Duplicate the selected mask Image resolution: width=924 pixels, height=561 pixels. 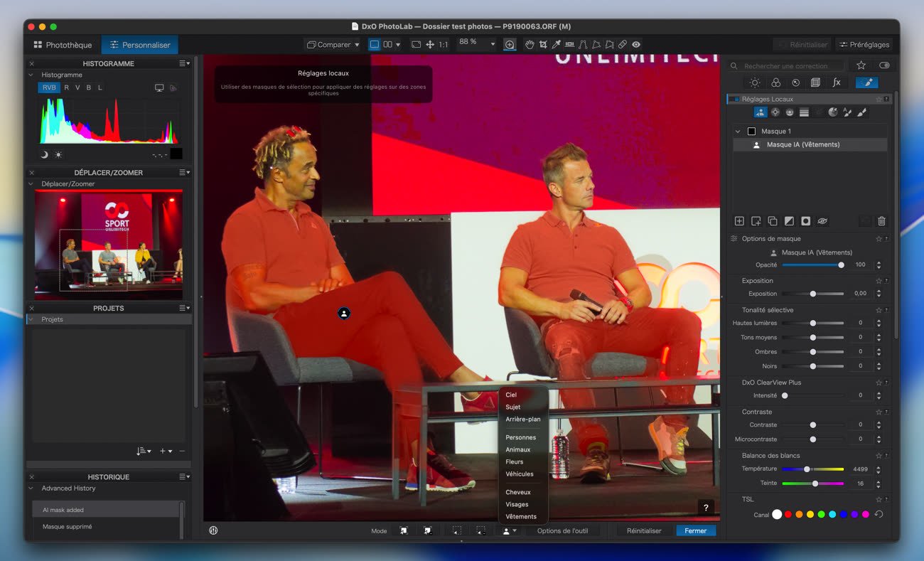click(773, 221)
